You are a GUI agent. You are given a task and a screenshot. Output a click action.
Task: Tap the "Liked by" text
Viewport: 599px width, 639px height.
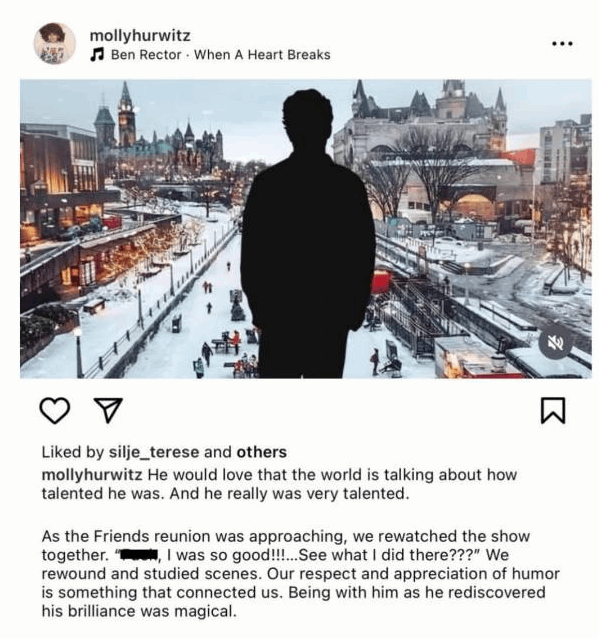pos(73,452)
